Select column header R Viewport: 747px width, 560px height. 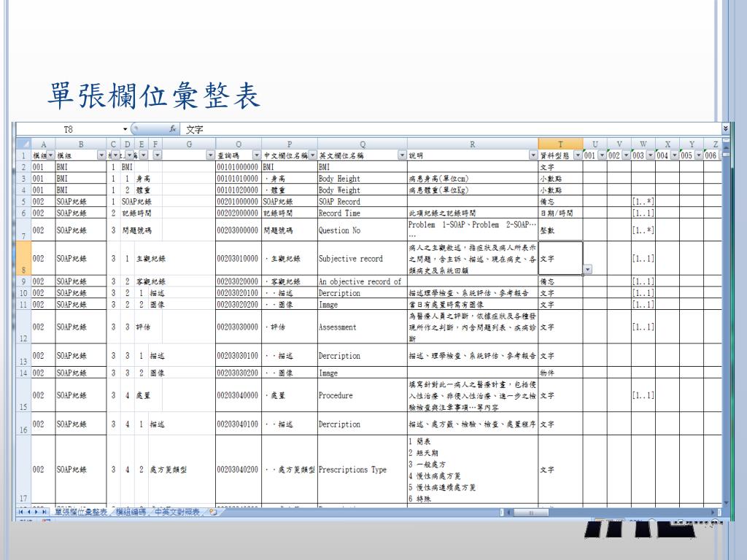473,144
